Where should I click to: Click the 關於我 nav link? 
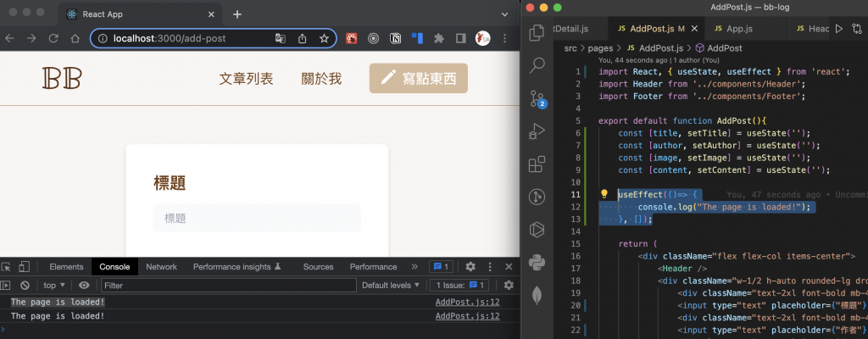click(321, 79)
